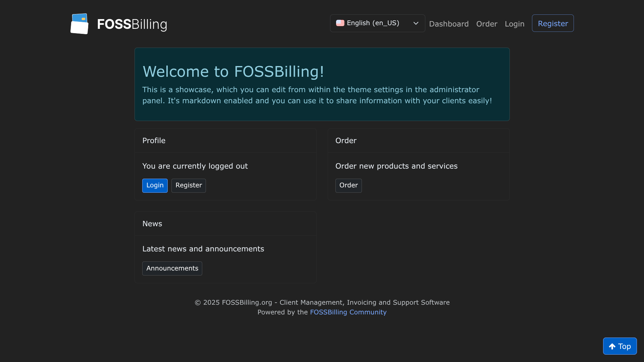Click the FOSSBilling card logo icon
The image size is (644, 362).
coord(79,24)
